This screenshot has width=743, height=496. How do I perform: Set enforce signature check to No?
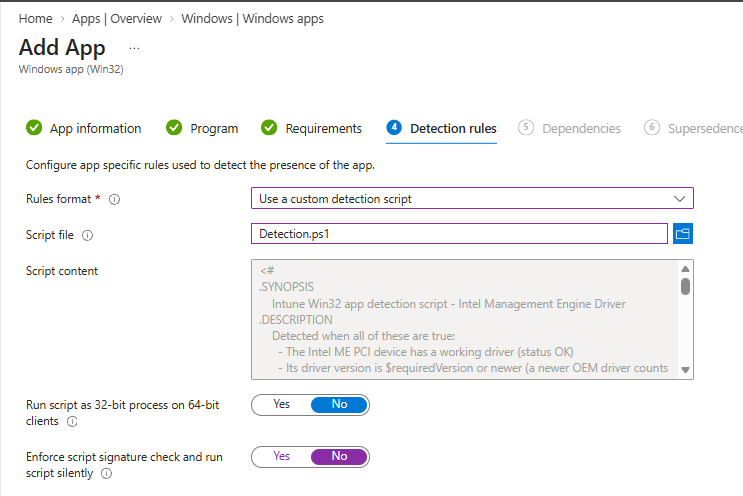(x=339, y=457)
